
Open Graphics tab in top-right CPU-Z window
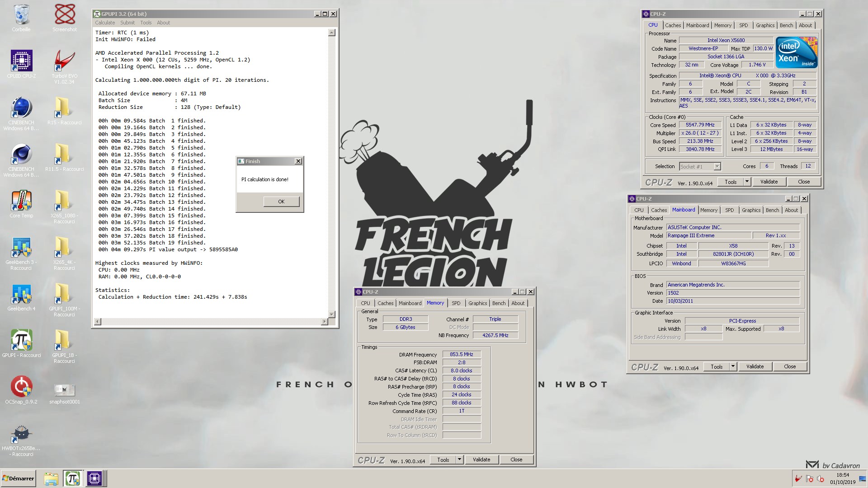[765, 25]
